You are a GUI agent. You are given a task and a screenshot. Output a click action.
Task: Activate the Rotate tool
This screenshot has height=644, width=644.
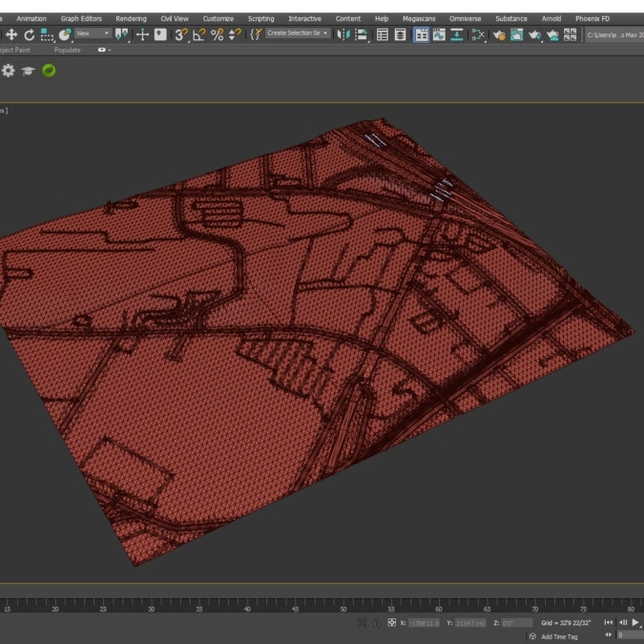pyautogui.click(x=29, y=34)
